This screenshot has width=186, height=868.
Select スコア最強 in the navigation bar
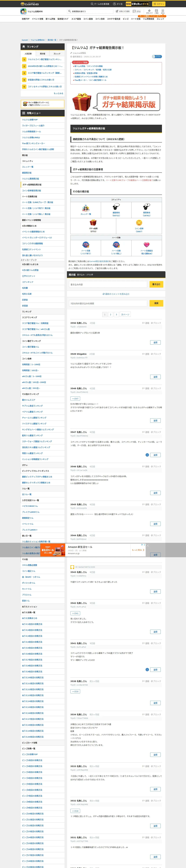click(x=76, y=19)
